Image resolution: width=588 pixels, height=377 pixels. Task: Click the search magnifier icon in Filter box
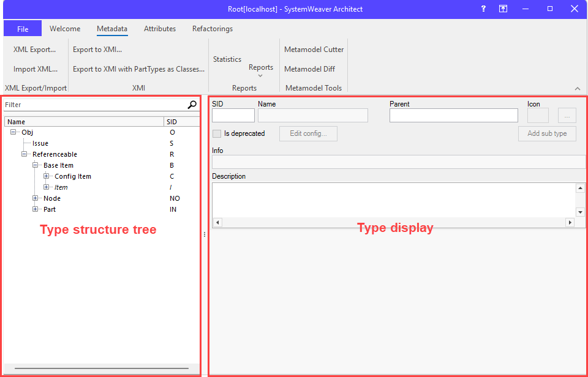pyautogui.click(x=192, y=105)
